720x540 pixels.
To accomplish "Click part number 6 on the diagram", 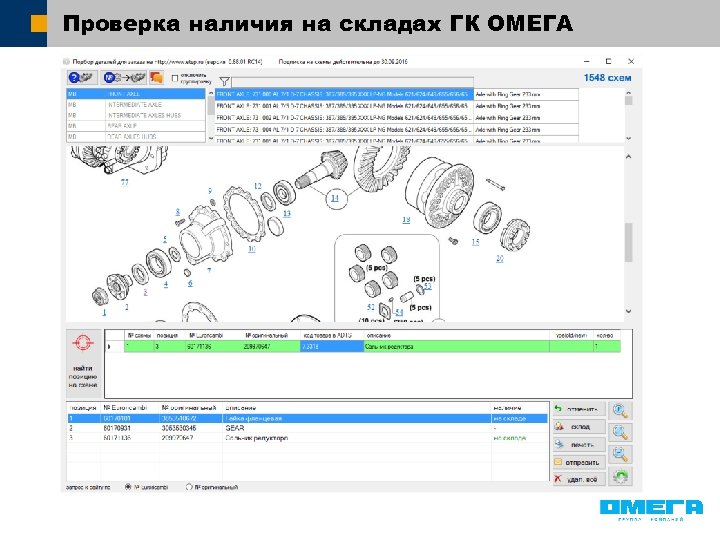I will [x=190, y=283].
